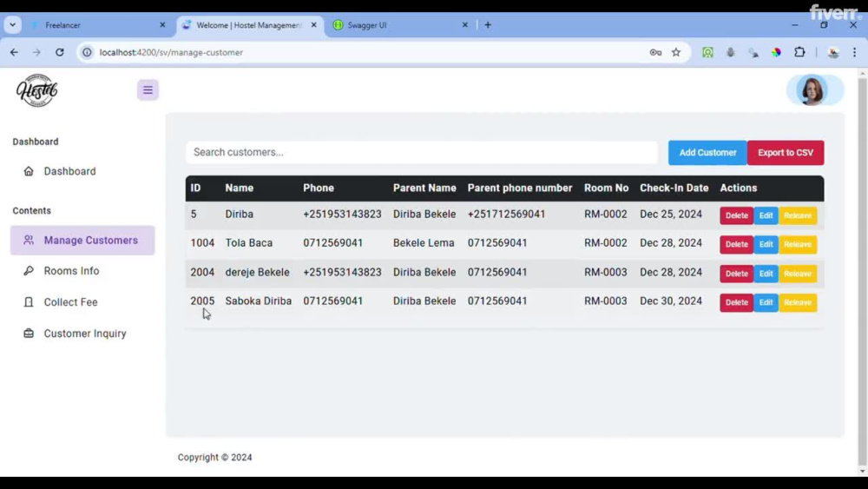Select the ID cell 1004
Image resolution: width=868 pixels, height=489 pixels.
(202, 242)
